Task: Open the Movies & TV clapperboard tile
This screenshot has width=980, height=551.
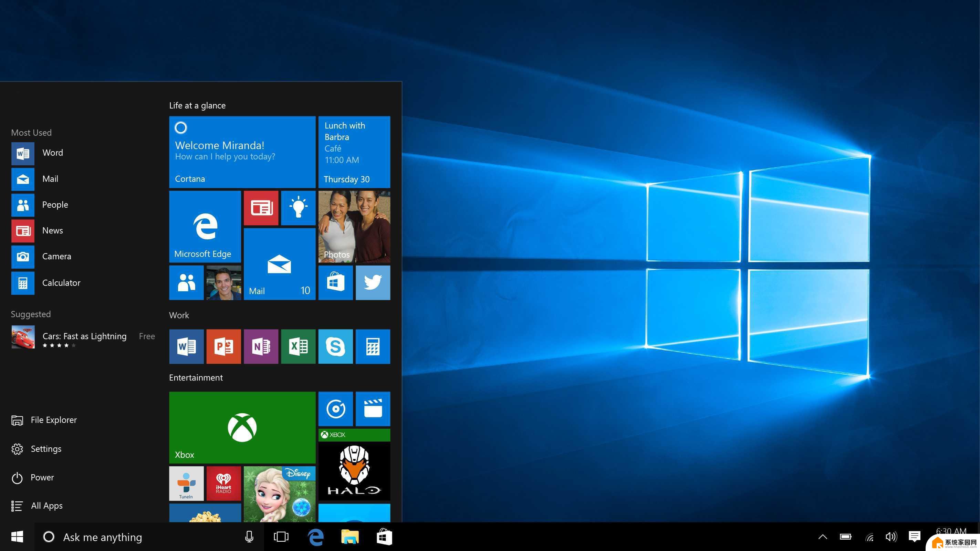Action: click(373, 409)
